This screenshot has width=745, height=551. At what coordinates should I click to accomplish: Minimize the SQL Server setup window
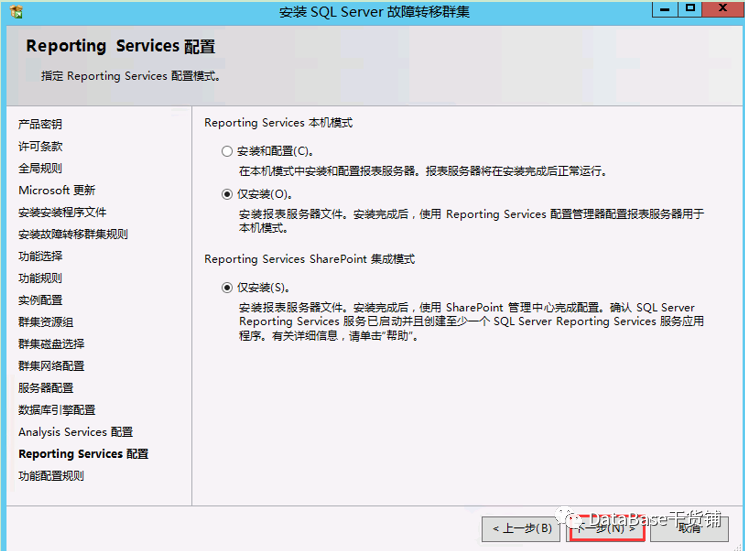pos(665,9)
